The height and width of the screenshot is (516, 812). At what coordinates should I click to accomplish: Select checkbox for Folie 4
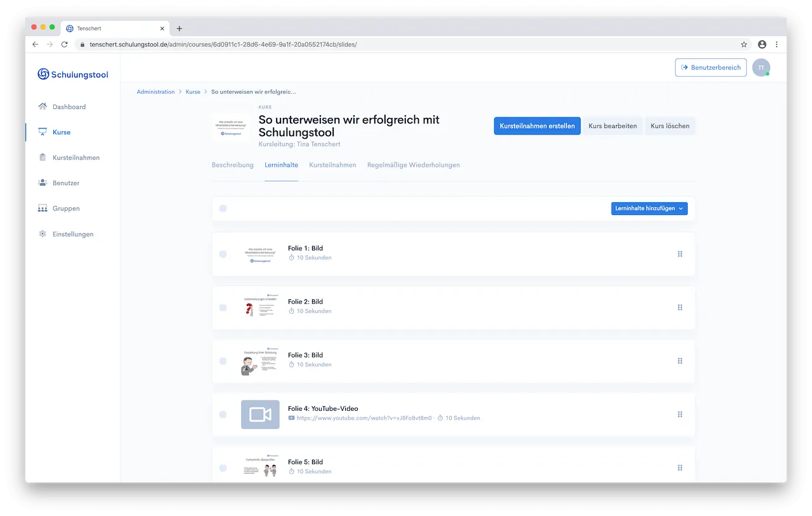(223, 414)
